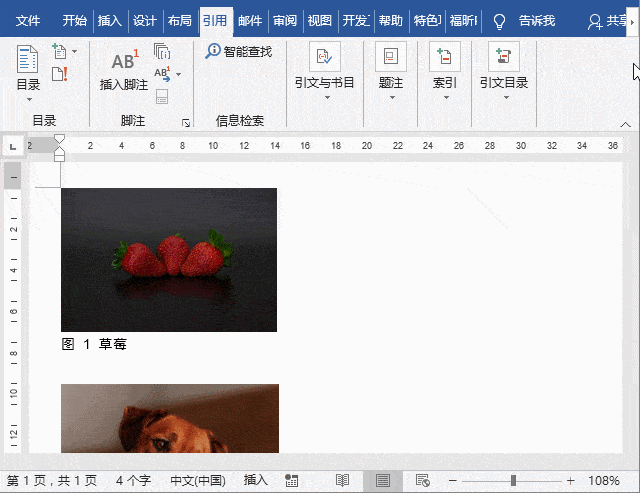The width and height of the screenshot is (640, 493).
Task: Click the Add Text icon in the 目录 group
Action: click(x=60, y=51)
